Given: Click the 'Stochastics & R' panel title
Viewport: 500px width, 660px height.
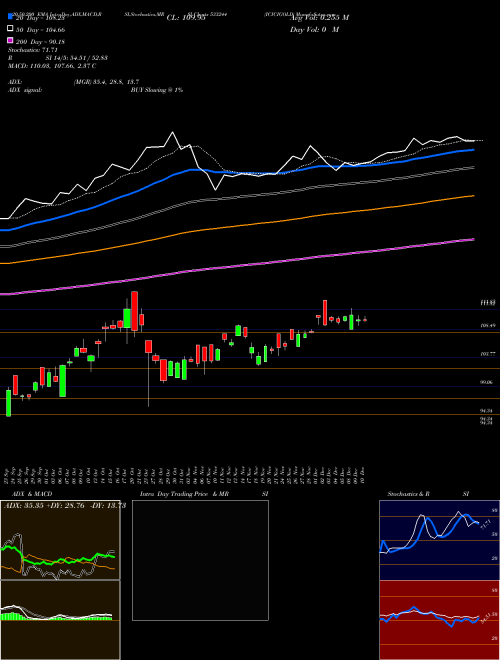Looking at the screenshot, I should [408, 494].
